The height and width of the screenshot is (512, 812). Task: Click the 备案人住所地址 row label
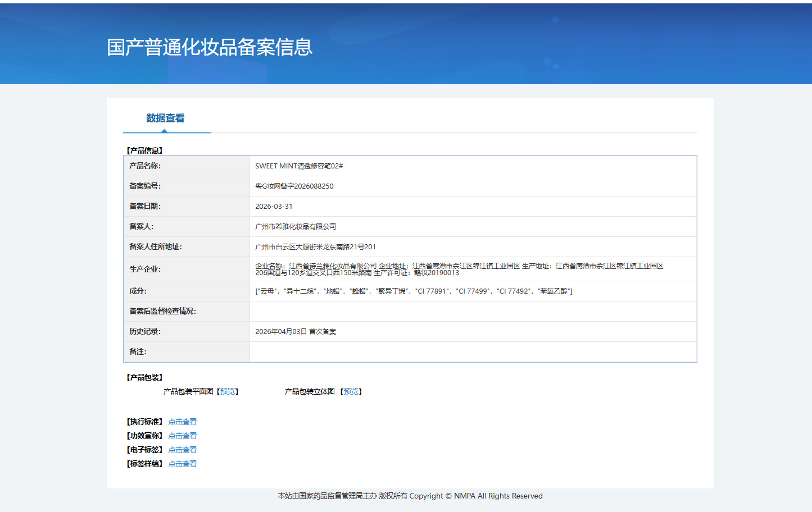point(156,247)
